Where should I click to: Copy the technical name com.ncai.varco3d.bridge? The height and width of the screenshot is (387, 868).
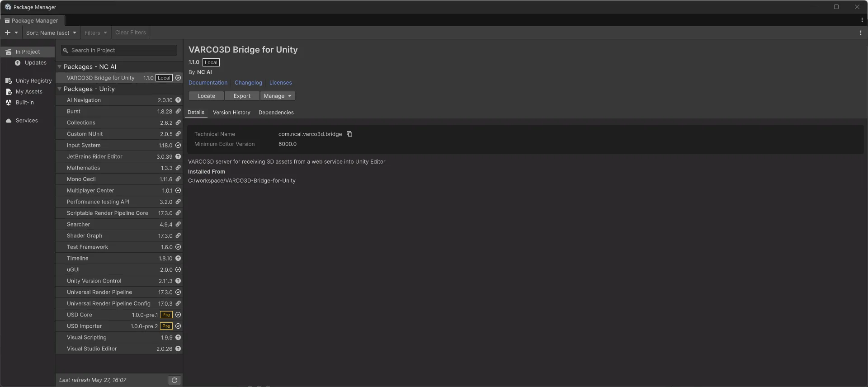pos(349,134)
